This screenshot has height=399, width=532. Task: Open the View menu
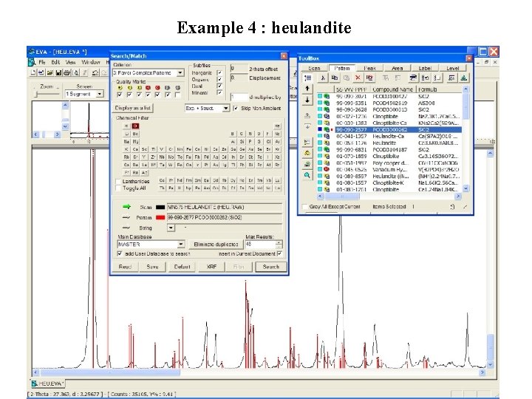click(71, 62)
